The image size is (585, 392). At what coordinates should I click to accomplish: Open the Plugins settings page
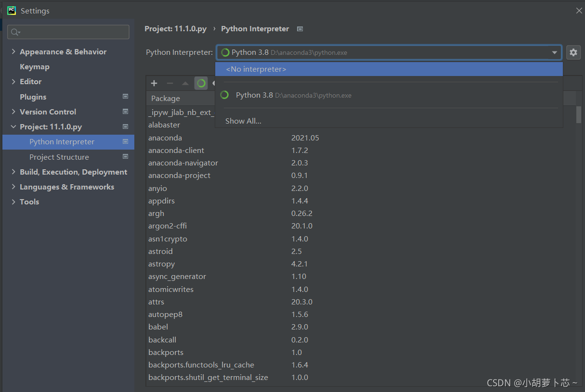click(33, 97)
